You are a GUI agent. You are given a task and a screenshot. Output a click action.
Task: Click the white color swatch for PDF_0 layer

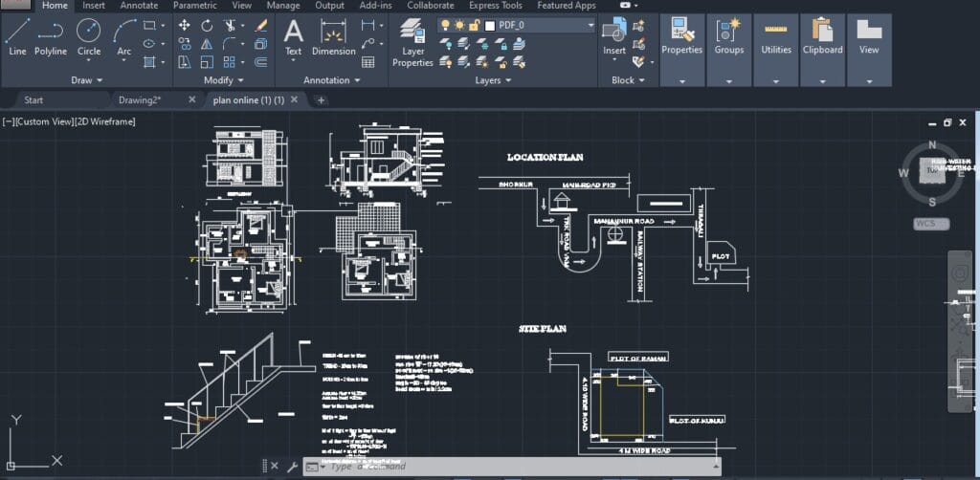click(x=488, y=25)
